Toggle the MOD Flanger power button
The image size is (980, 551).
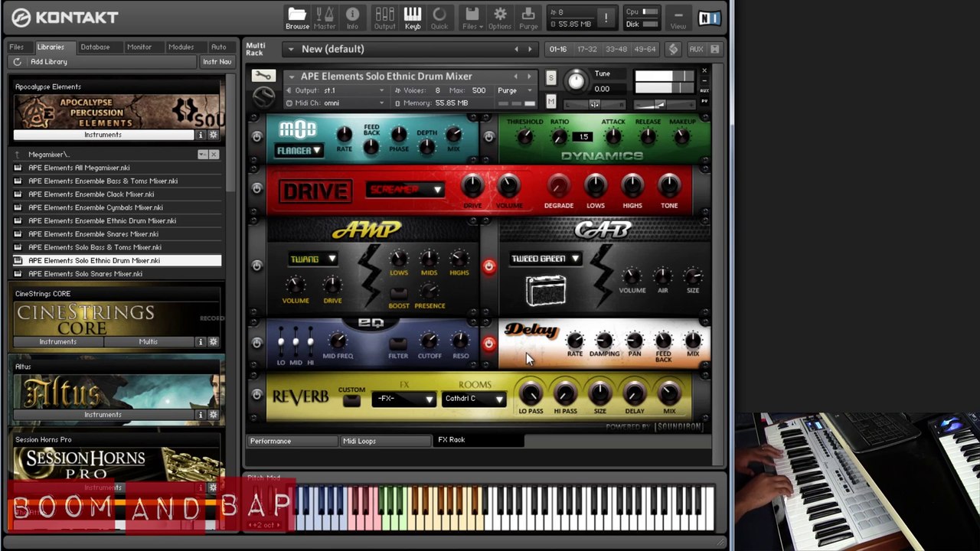tap(256, 137)
